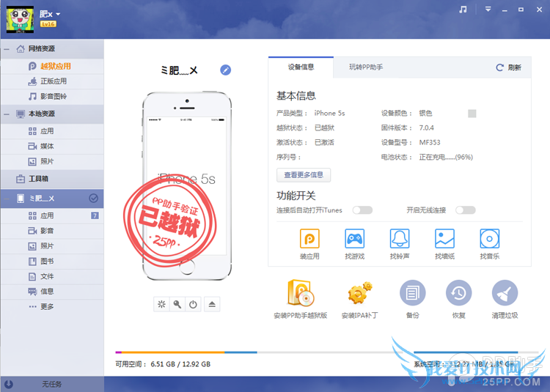Switch to 玩转PP助手 tab
The width and height of the screenshot is (550, 392).
click(x=366, y=67)
